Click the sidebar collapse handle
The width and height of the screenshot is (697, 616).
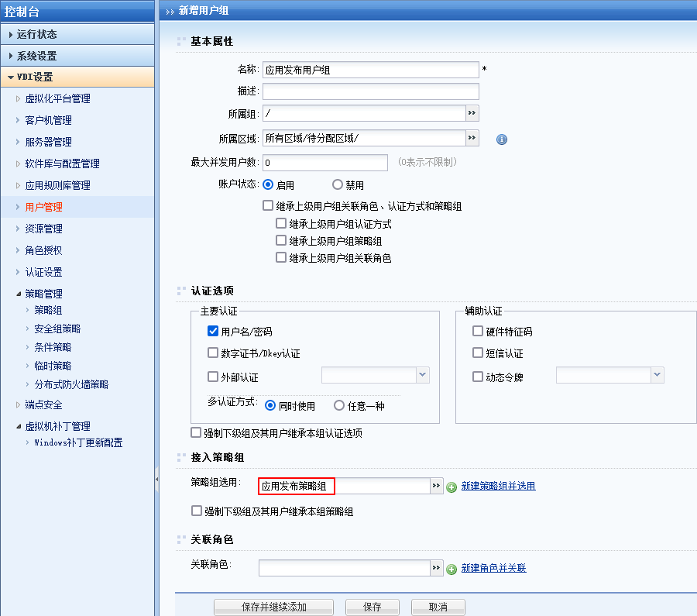pos(156,480)
